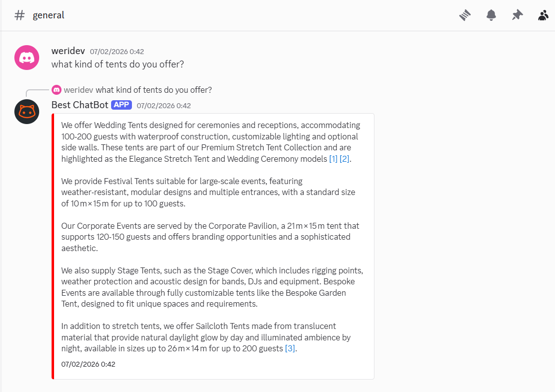Click weridev's message timestamp 0:42
The image size is (555, 392).
click(117, 51)
